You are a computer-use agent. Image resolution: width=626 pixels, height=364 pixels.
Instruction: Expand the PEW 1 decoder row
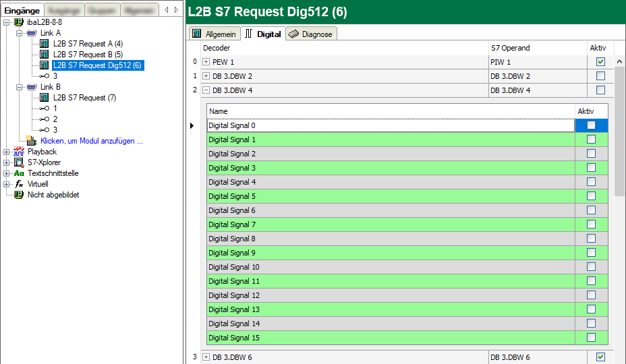click(206, 62)
